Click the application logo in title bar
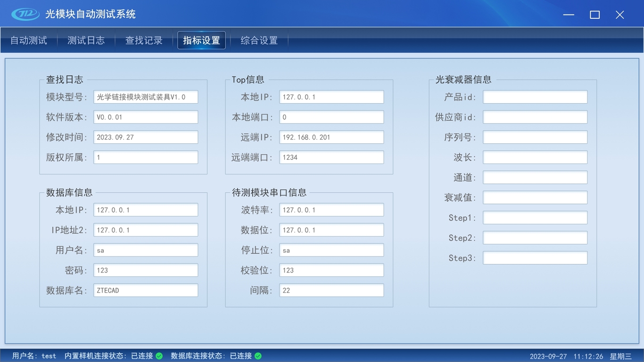This screenshot has height=362, width=644. click(25, 14)
